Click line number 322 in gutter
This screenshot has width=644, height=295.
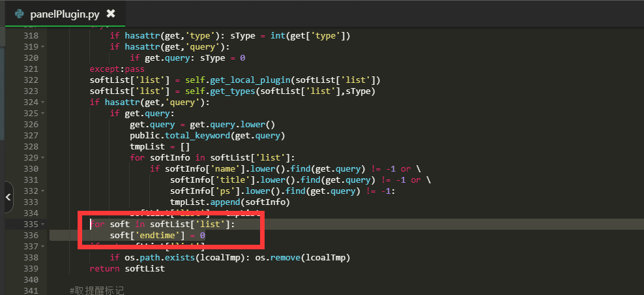point(30,80)
